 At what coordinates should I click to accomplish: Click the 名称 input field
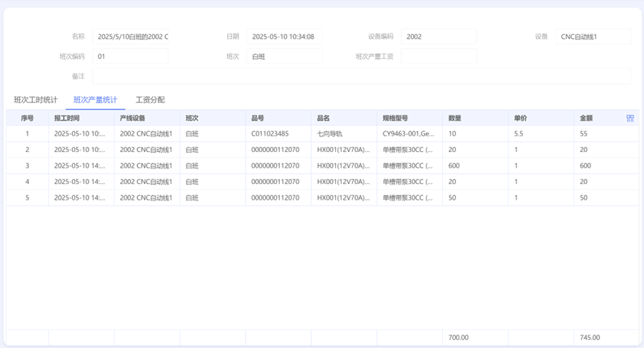(130, 37)
